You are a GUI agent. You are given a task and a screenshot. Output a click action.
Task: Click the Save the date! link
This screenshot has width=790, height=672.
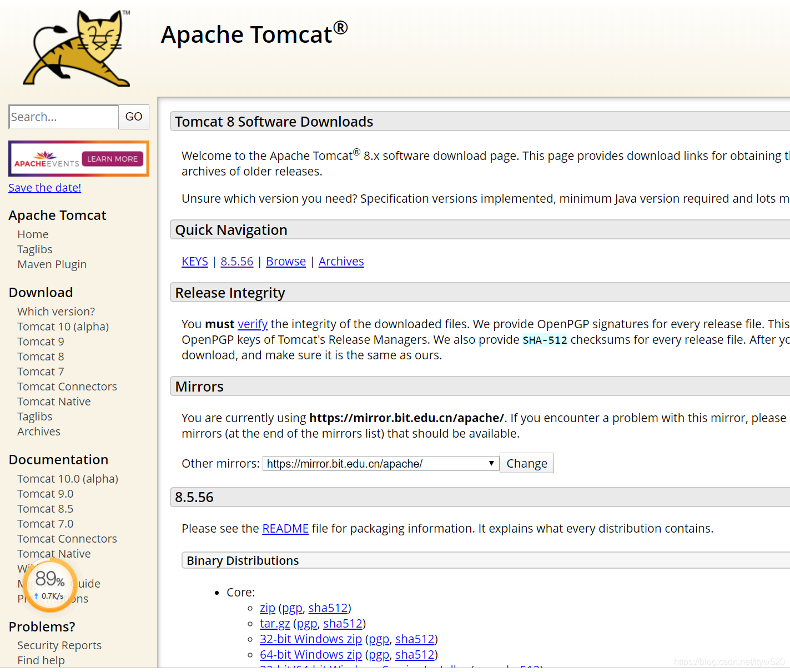[x=44, y=187]
